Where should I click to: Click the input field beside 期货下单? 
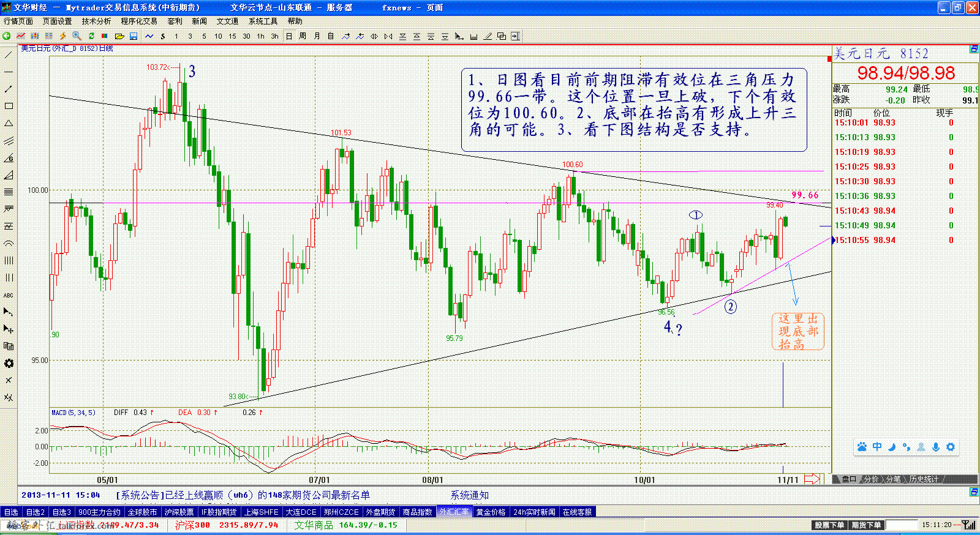902,525
